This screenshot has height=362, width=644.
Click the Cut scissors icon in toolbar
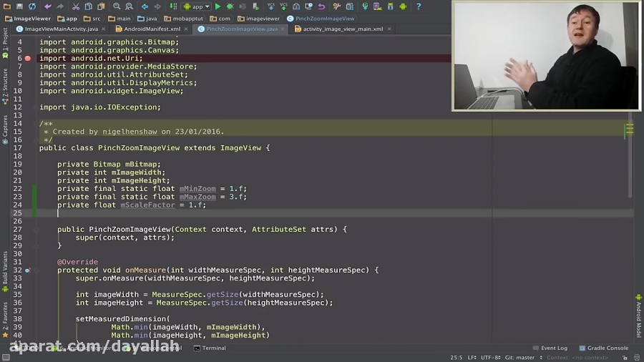(75, 6)
